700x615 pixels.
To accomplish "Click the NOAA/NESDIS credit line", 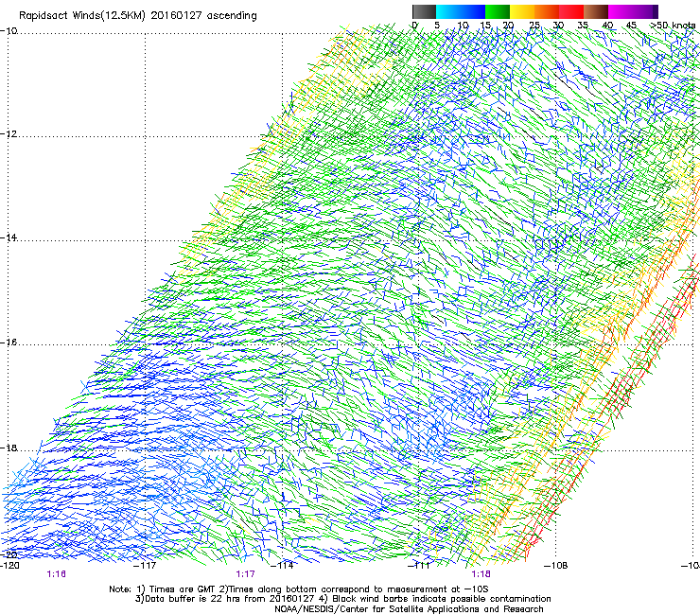I will pyautogui.click(x=409, y=608).
